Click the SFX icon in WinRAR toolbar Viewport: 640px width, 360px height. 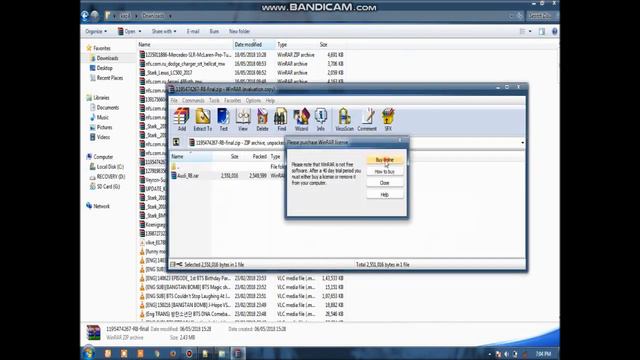[x=388, y=120]
